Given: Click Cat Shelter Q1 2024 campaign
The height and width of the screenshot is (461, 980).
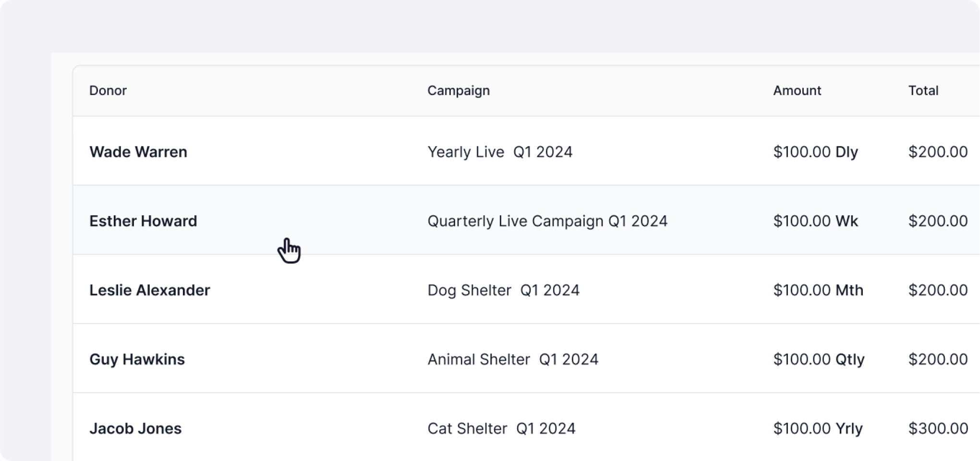Looking at the screenshot, I should (x=501, y=428).
